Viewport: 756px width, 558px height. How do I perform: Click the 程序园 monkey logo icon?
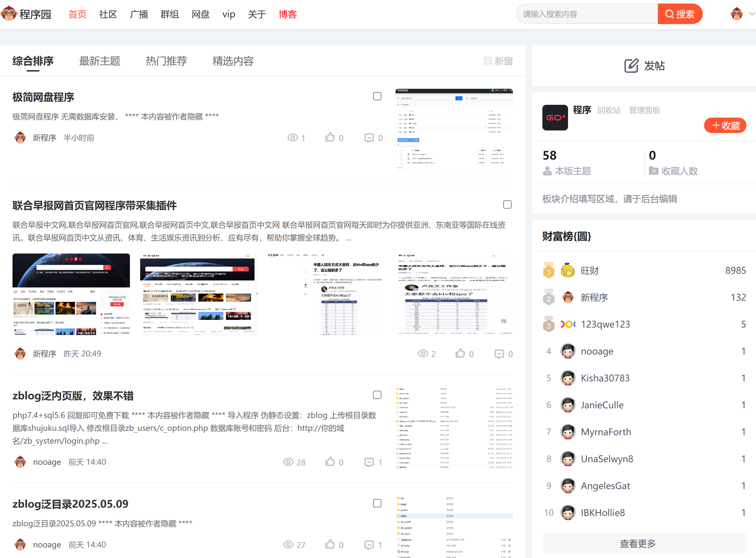click(x=9, y=13)
